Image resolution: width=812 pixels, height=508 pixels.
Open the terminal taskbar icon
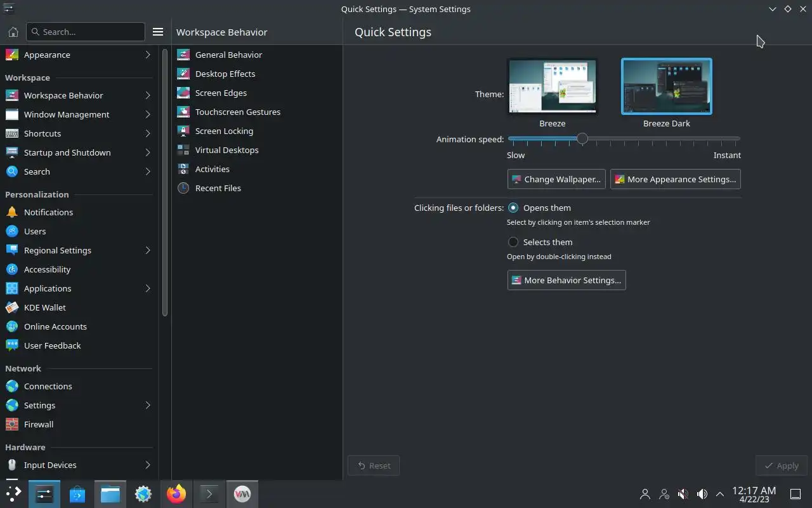click(209, 494)
